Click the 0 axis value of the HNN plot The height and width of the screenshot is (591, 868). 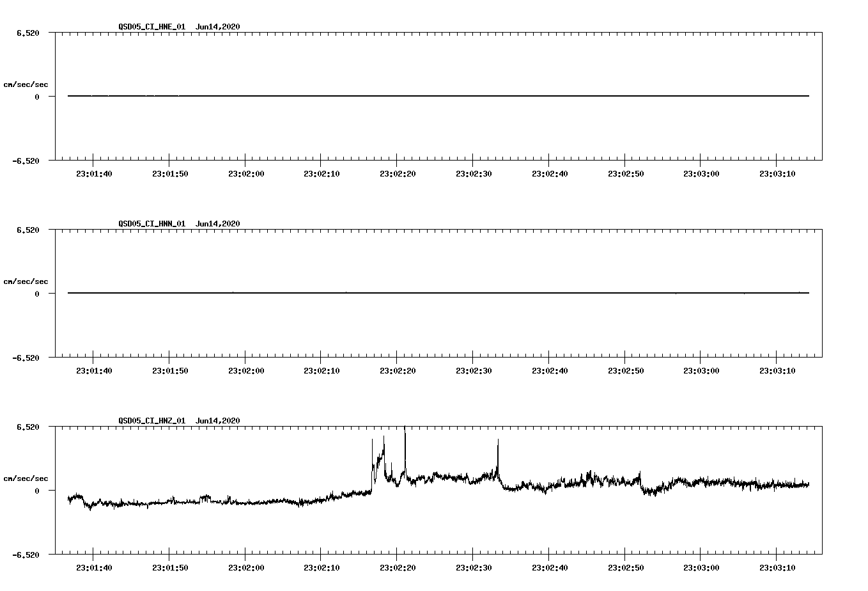(37, 294)
